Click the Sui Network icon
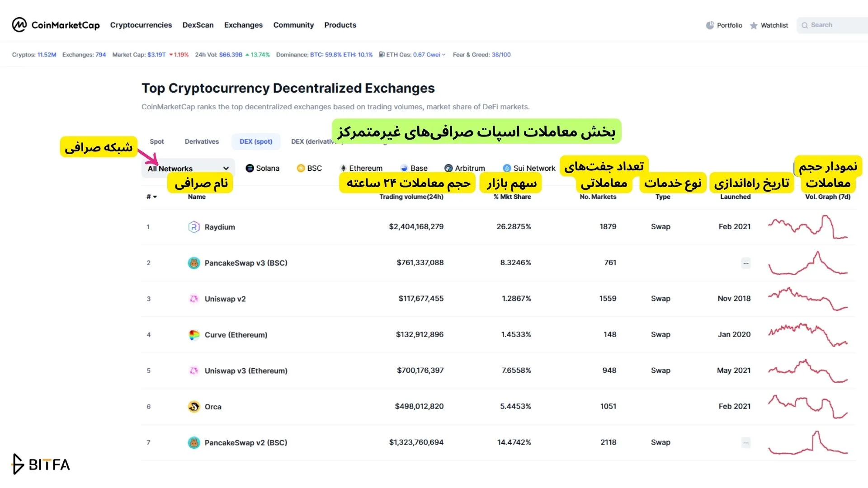Screen dimensions: 868x488 point(507,168)
